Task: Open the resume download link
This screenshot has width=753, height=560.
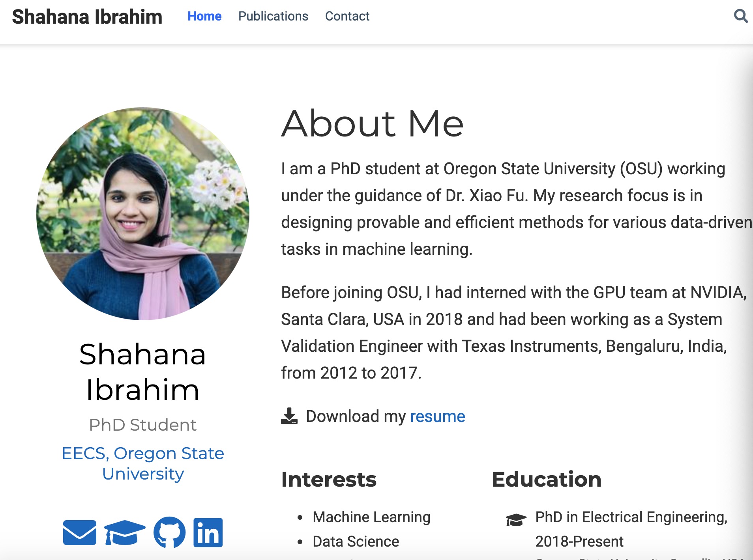Action: pyautogui.click(x=438, y=416)
